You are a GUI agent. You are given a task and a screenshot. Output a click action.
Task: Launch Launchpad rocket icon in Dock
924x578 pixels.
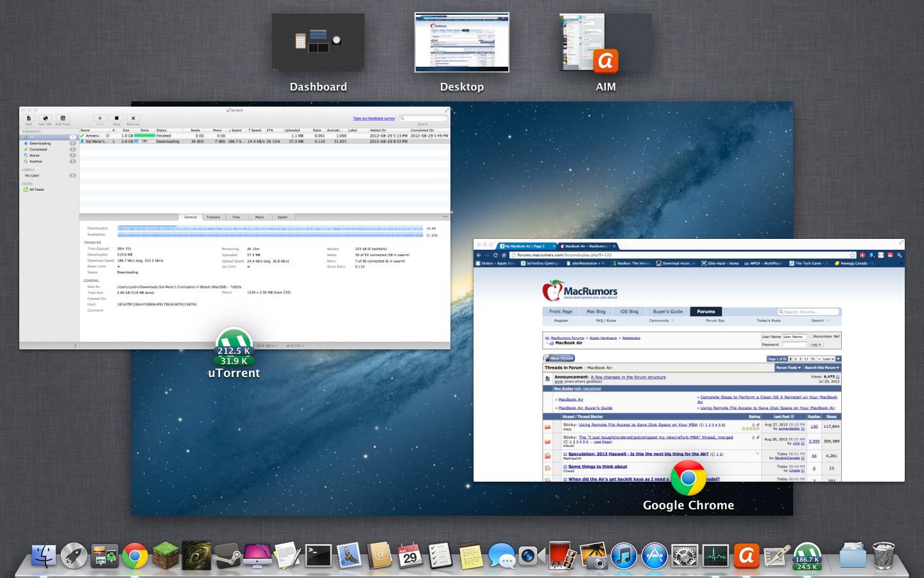pos(74,556)
